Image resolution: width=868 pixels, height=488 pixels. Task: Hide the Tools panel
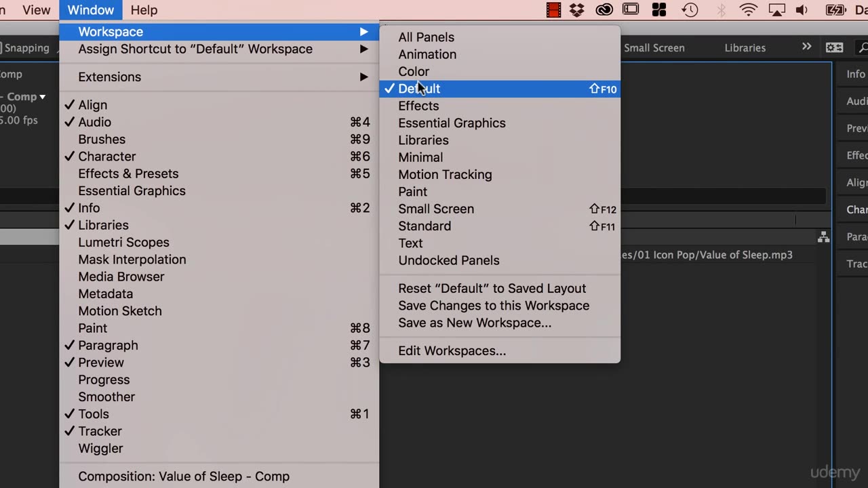(219, 414)
